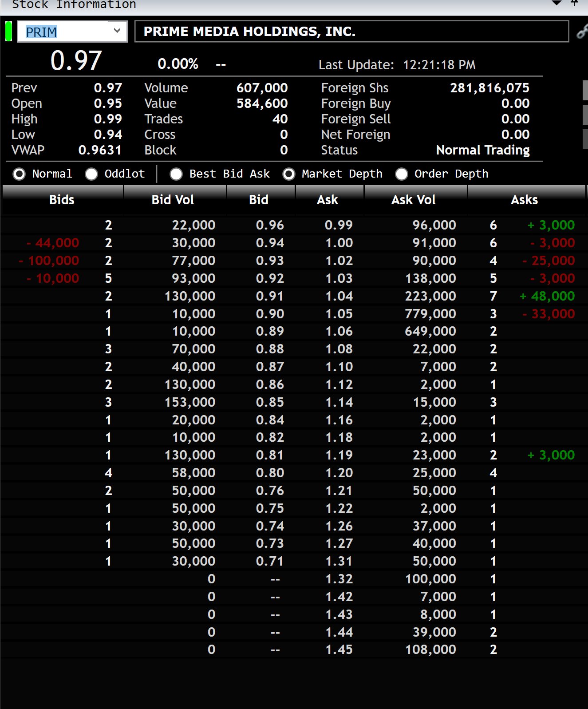Click the ask volume 96,000
Screen dimensions: 588x709
434,225
